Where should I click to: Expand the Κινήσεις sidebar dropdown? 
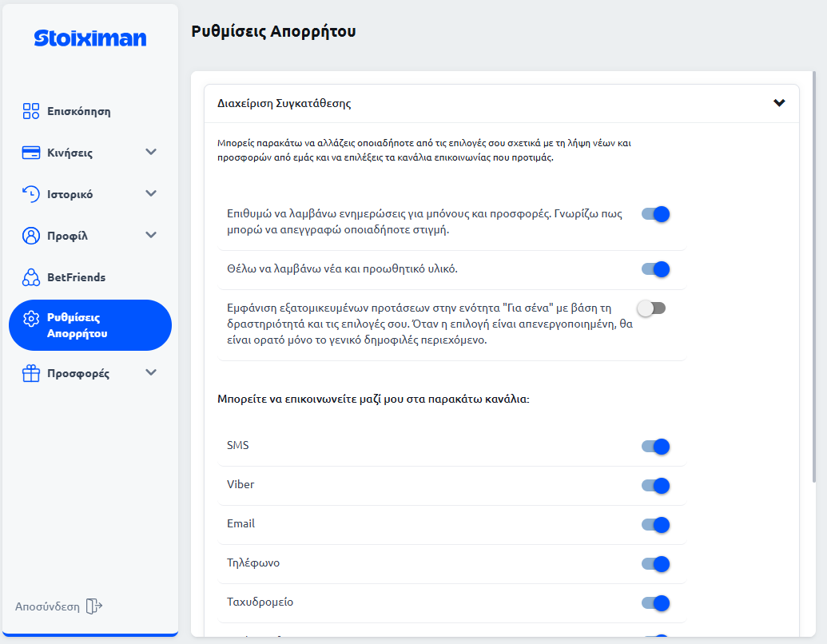tap(151, 152)
